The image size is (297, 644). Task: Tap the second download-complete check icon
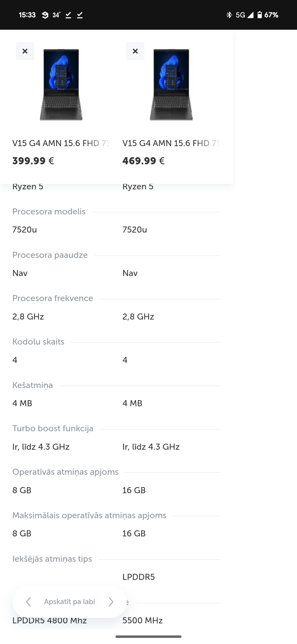point(80,15)
